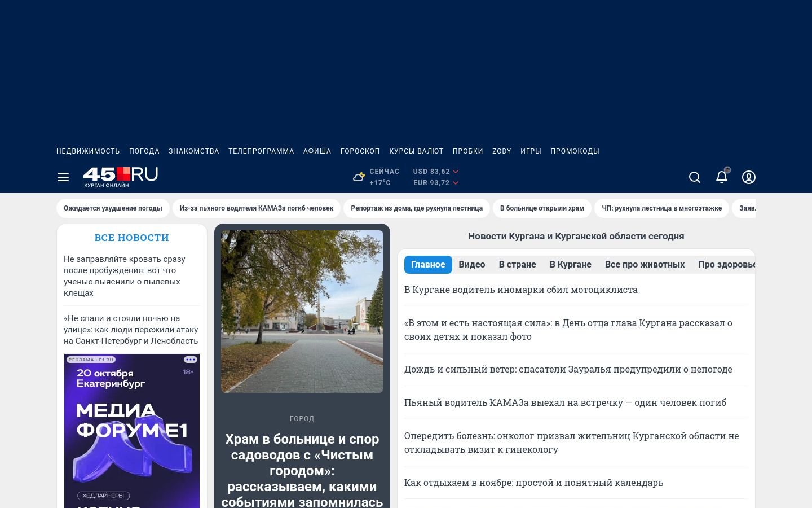The image size is (812, 508).
Task: Open Курсы валют page
Action: pyautogui.click(x=416, y=151)
